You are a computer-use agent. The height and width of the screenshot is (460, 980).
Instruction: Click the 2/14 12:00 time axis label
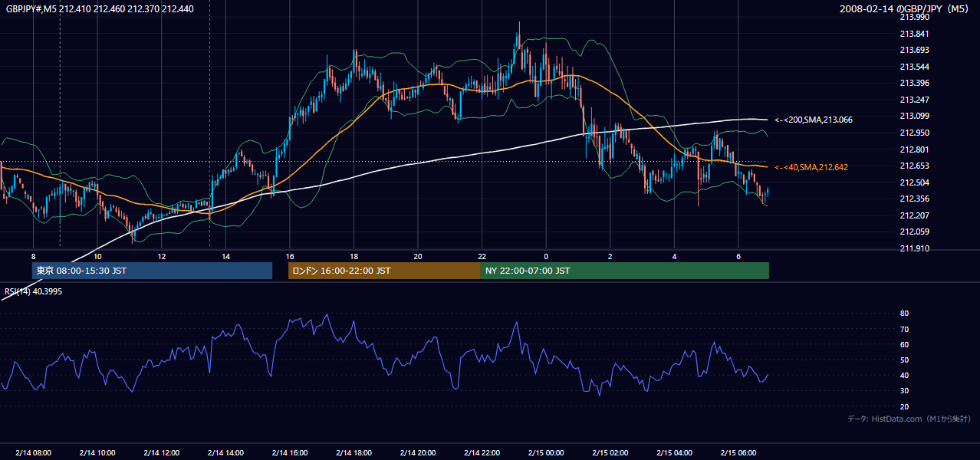point(161,452)
